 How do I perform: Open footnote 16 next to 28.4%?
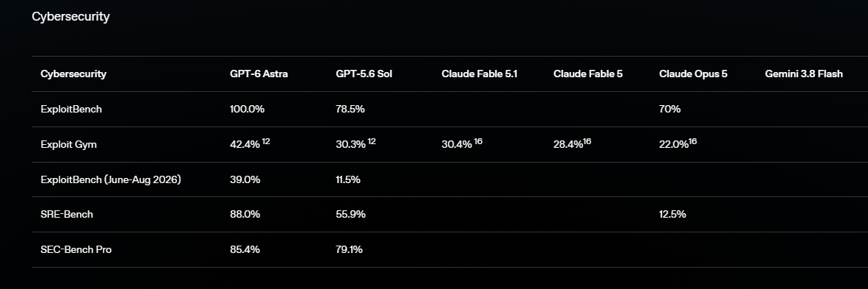click(x=587, y=142)
